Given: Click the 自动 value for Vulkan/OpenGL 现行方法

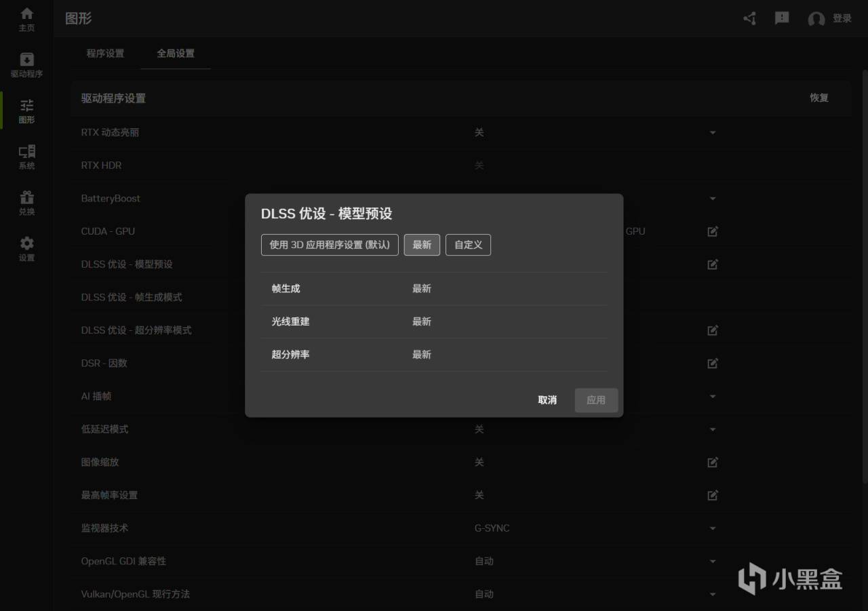Looking at the screenshot, I should (484, 594).
